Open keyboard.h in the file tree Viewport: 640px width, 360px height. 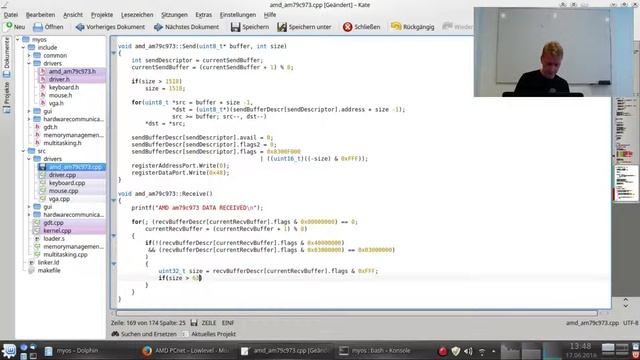tap(64, 87)
